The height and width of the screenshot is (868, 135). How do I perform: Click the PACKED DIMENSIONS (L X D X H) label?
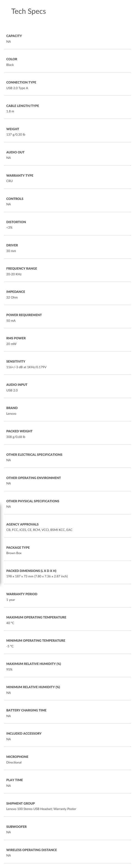click(31, 571)
